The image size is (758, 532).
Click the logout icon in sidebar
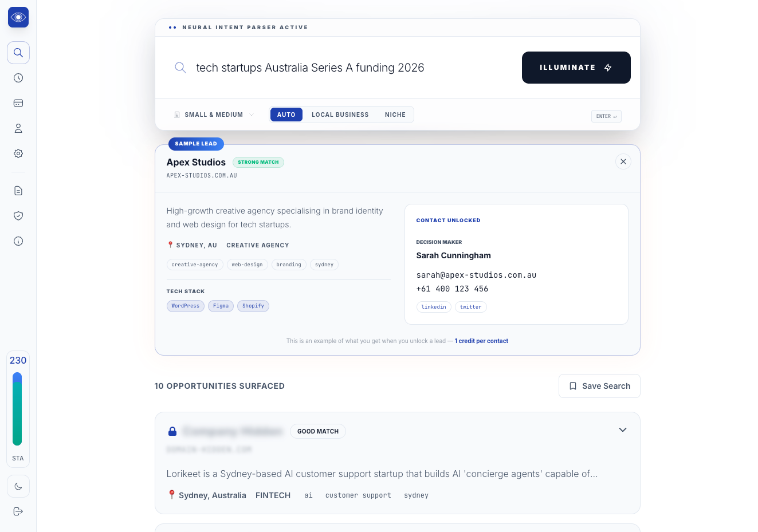coord(18,511)
